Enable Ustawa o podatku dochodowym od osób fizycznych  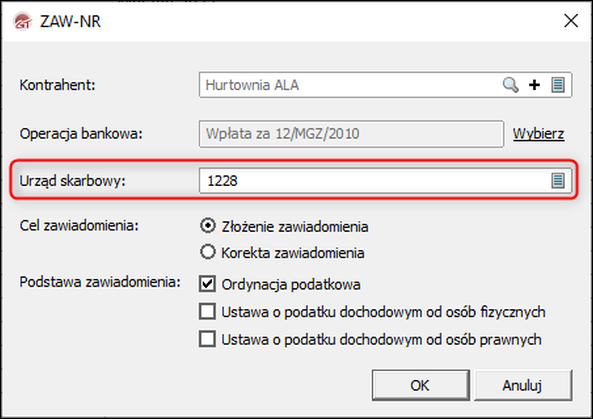[x=207, y=312]
